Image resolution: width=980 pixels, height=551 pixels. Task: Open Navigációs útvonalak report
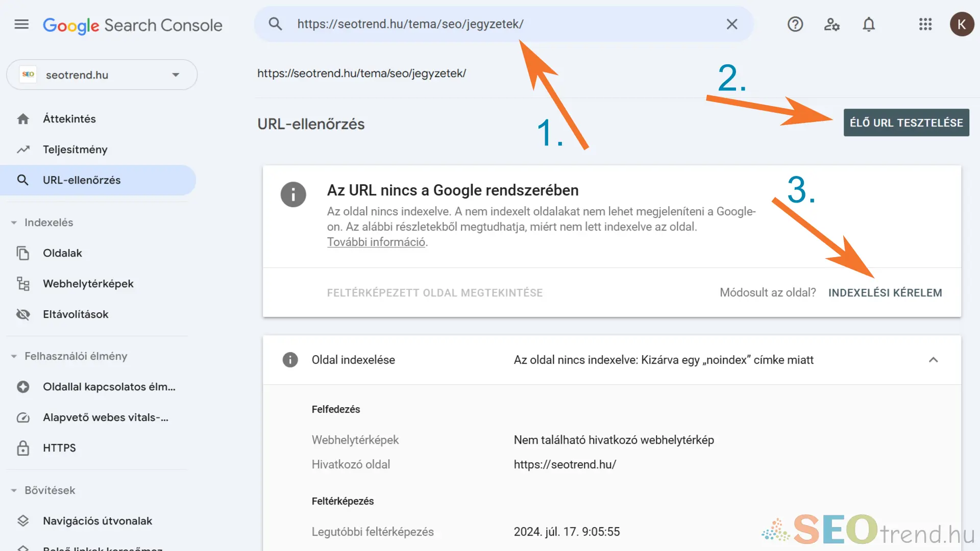[98, 521]
